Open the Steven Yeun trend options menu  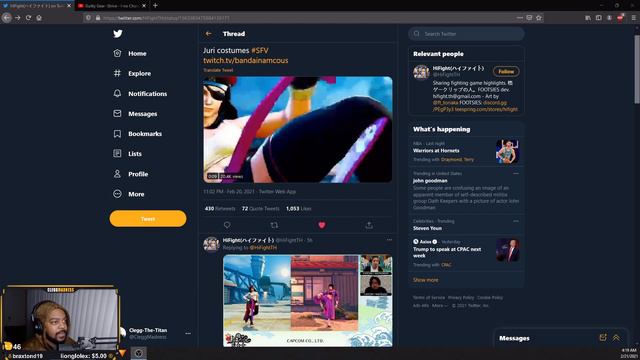point(516,221)
